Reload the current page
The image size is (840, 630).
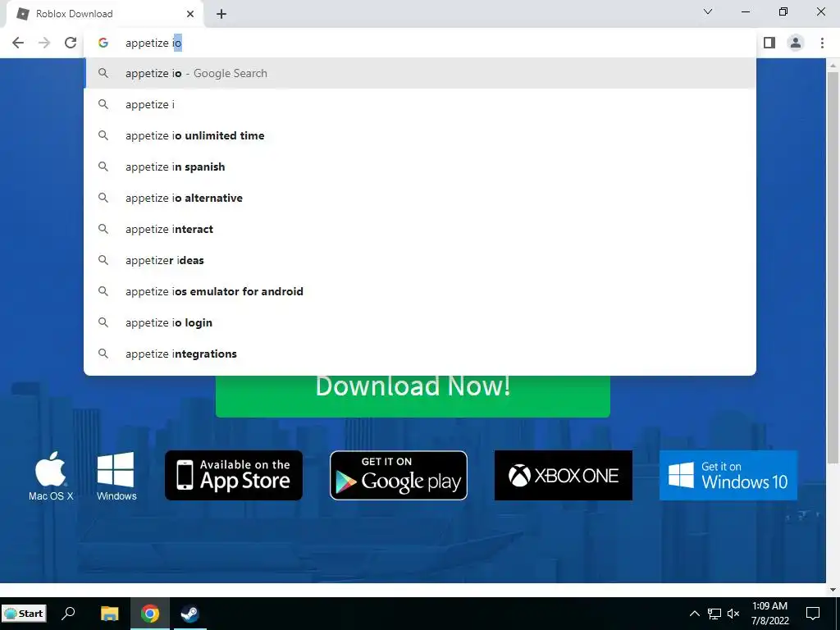pos(71,43)
